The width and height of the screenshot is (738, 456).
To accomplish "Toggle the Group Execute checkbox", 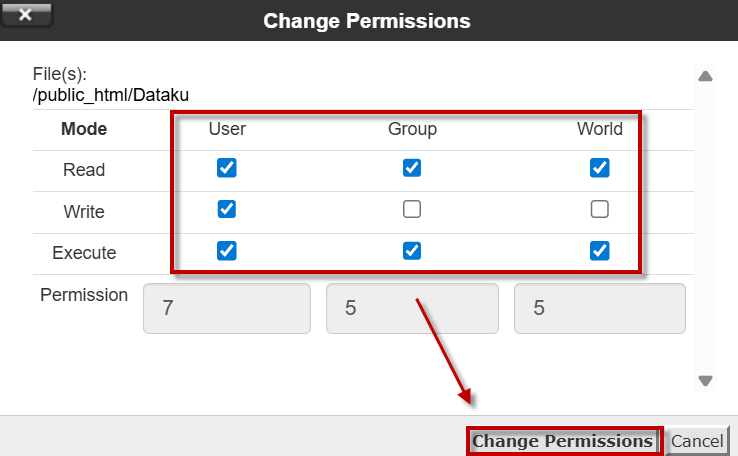I will point(412,251).
